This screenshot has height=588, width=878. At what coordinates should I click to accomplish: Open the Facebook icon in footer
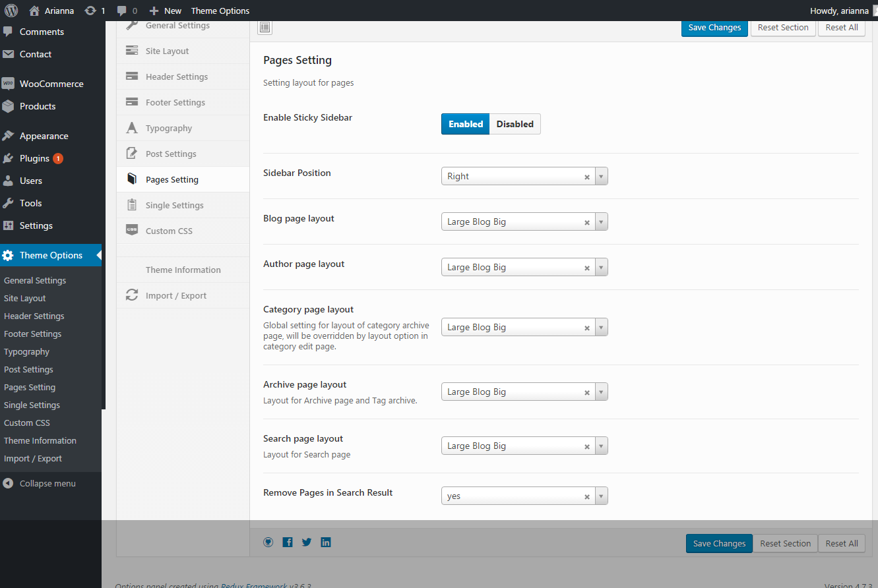pos(288,542)
